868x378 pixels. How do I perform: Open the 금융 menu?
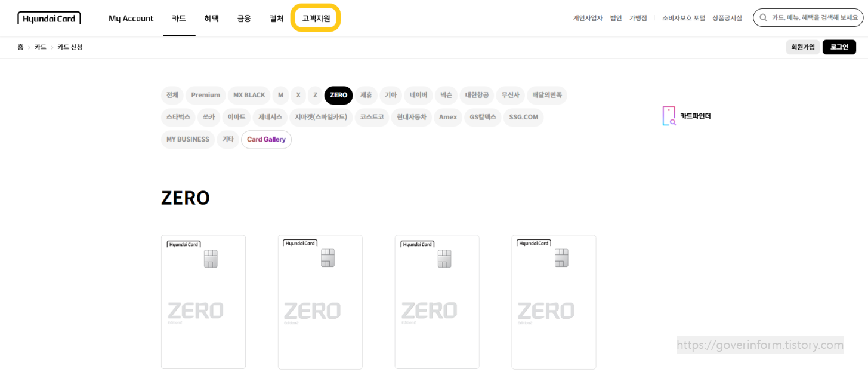(x=244, y=19)
